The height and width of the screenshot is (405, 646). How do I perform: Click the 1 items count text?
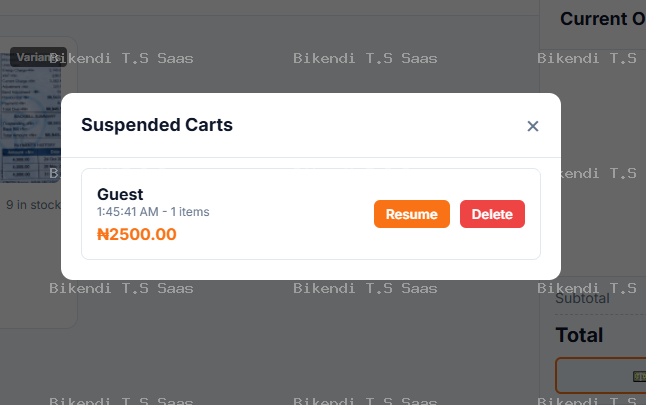[190, 212]
